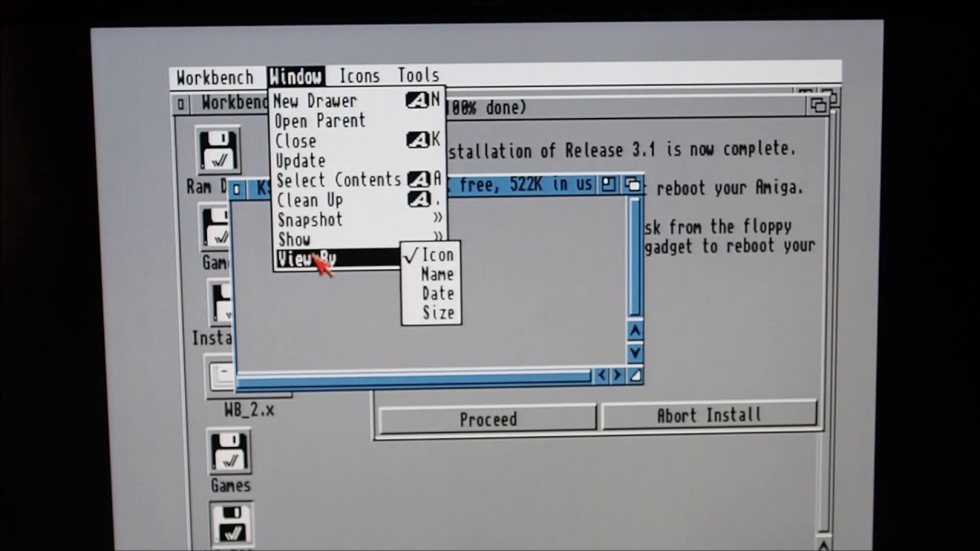Select Close in the Window menu
Image resolution: width=980 pixels, height=551 pixels.
[357, 141]
